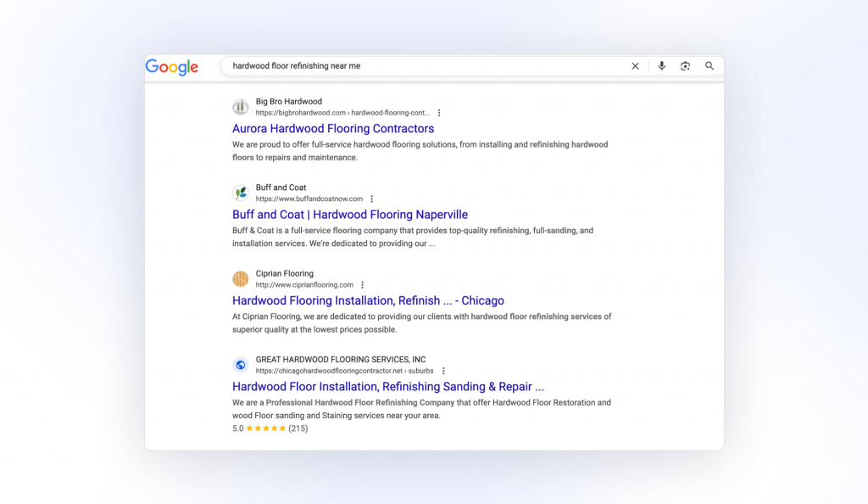Open Hardwood Floor Installation, Refinishing Sanding link

tap(388, 387)
